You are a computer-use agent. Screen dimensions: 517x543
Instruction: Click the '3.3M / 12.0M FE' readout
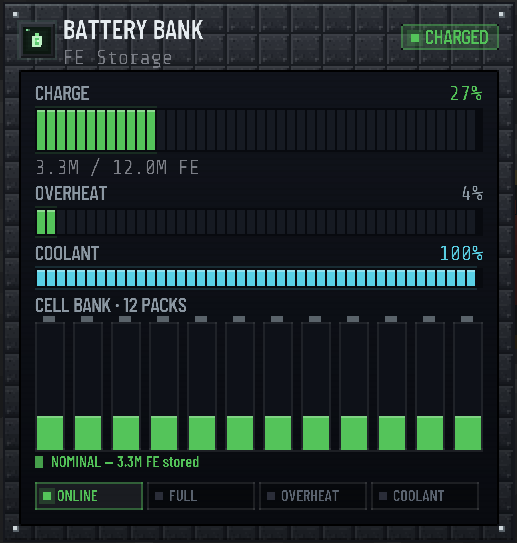coord(117,168)
